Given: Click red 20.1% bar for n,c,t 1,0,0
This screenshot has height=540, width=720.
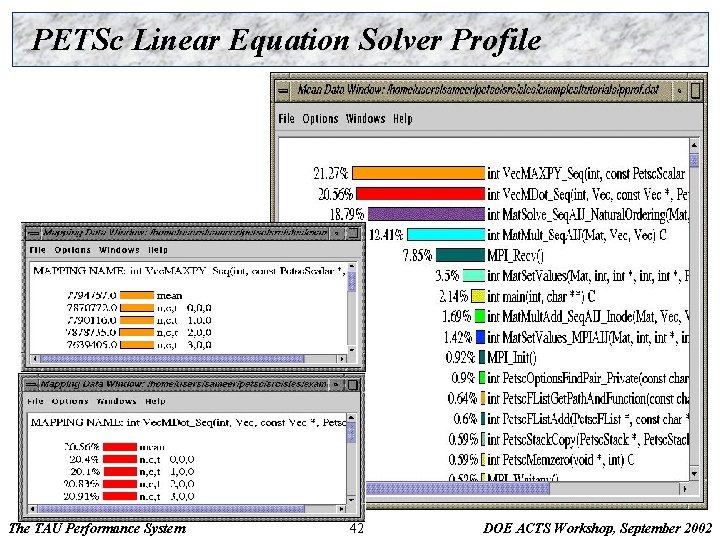Looking at the screenshot, I should click(120, 472).
